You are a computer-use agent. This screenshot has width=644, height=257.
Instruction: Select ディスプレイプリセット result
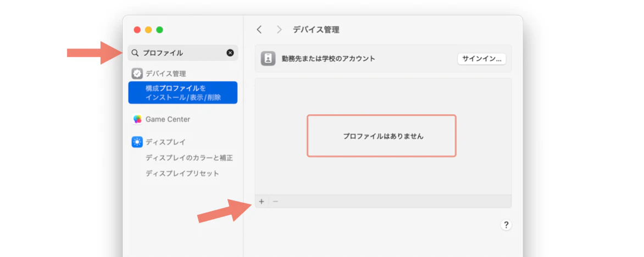tap(182, 173)
